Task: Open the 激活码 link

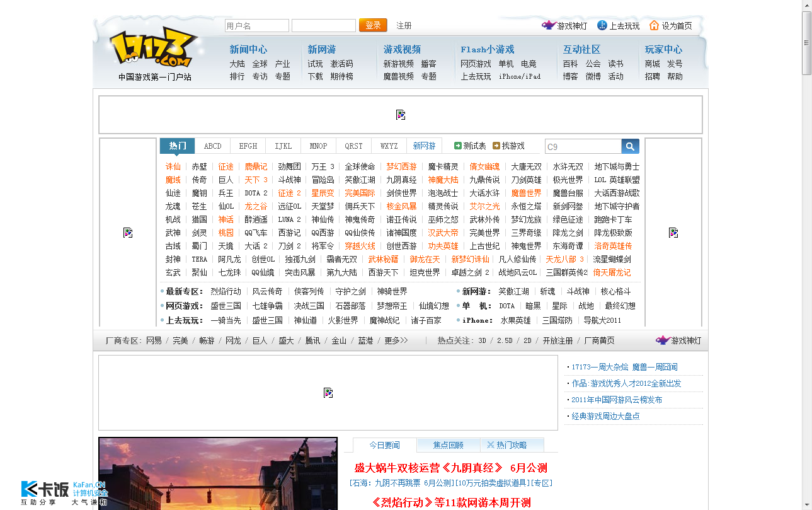Action: (342, 64)
